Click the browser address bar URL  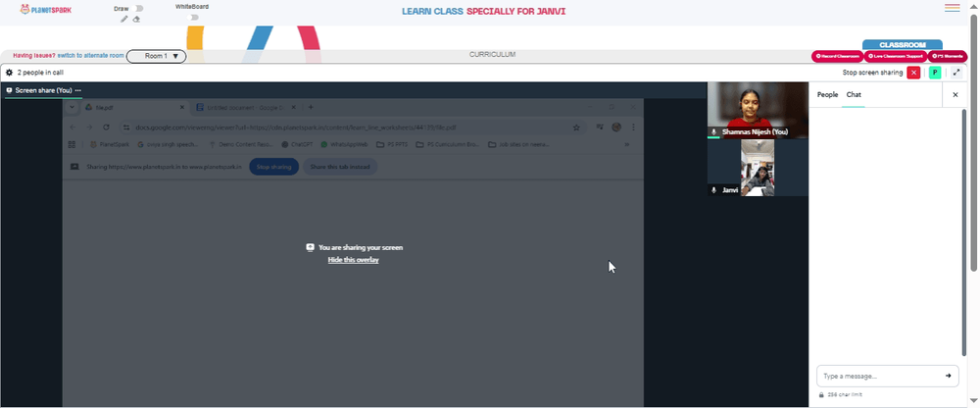click(294, 127)
